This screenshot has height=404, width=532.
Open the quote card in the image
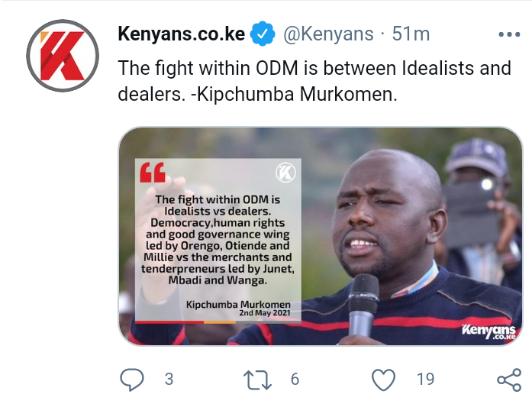coord(218,241)
